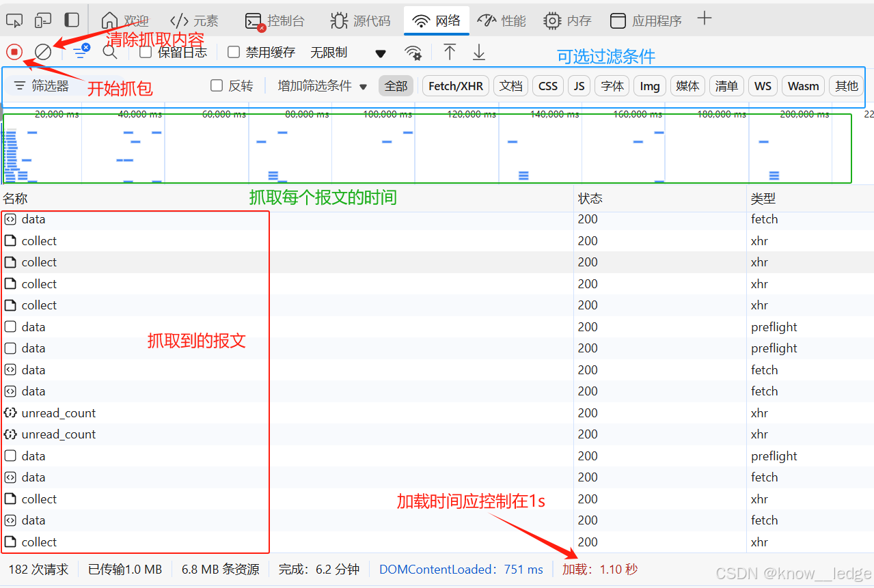This screenshot has width=874, height=588.
Task: Click the 140,000 ms timeline marker
Action: click(555, 114)
